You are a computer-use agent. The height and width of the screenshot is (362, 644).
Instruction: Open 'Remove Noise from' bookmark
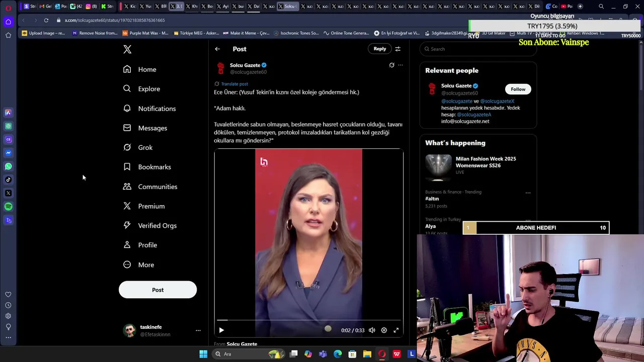95,33
